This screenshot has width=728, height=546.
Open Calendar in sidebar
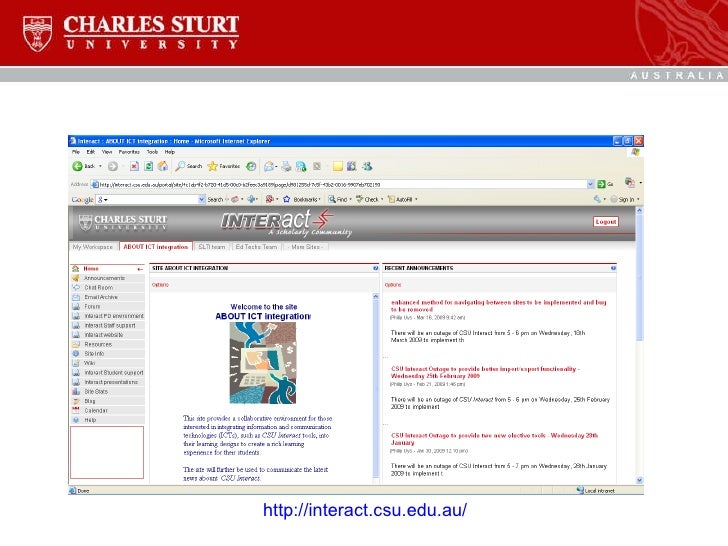pyautogui.click(x=107, y=410)
